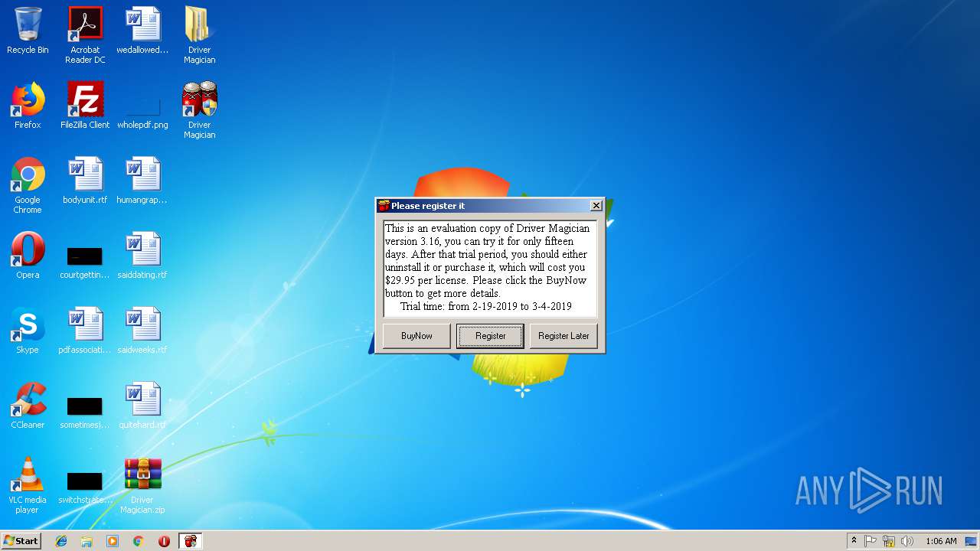The width and height of the screenshot is (980, 551).
Task: Open Chrome from the taskbar
Action: click(x=138, y=541)
